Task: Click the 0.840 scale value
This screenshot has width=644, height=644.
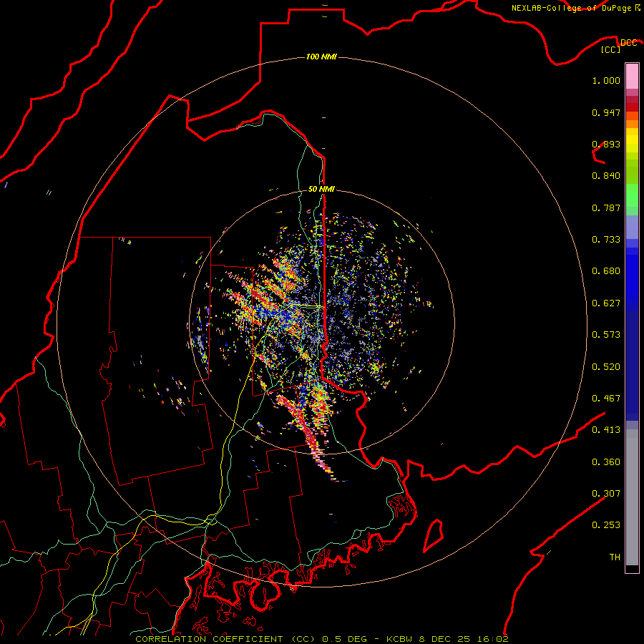Action: coord(606,176)
